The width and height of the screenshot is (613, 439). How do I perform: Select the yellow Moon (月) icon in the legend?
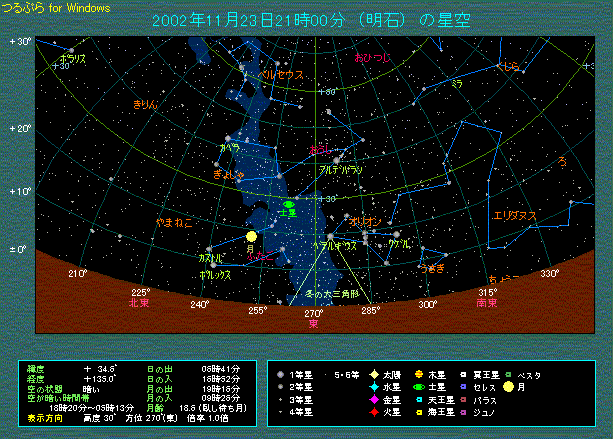(510, 387)
